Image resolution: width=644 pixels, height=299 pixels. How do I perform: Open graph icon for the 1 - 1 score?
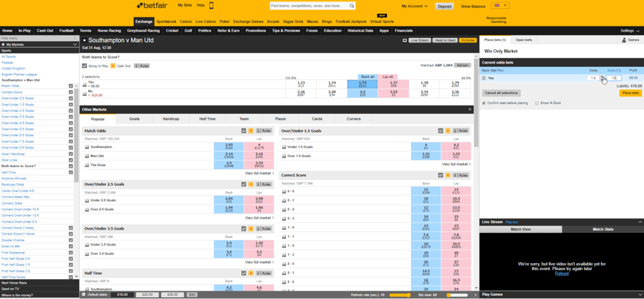pos(284,237)
